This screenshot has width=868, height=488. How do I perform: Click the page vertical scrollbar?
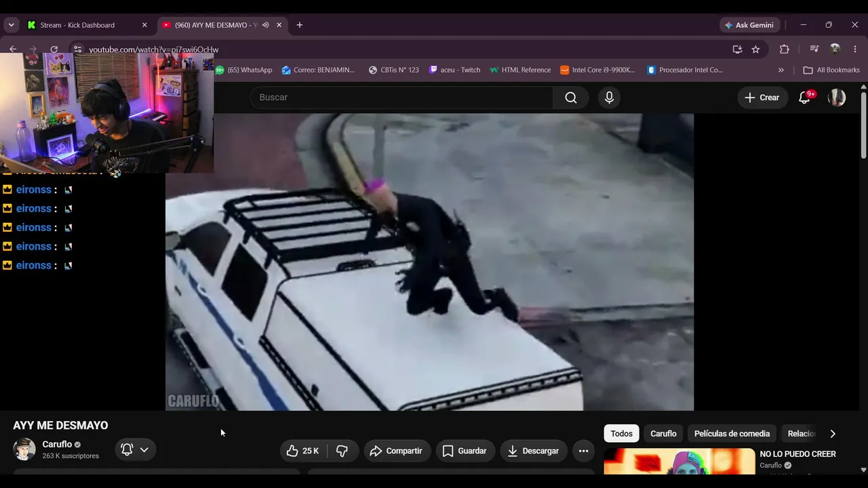coord(863,125)
